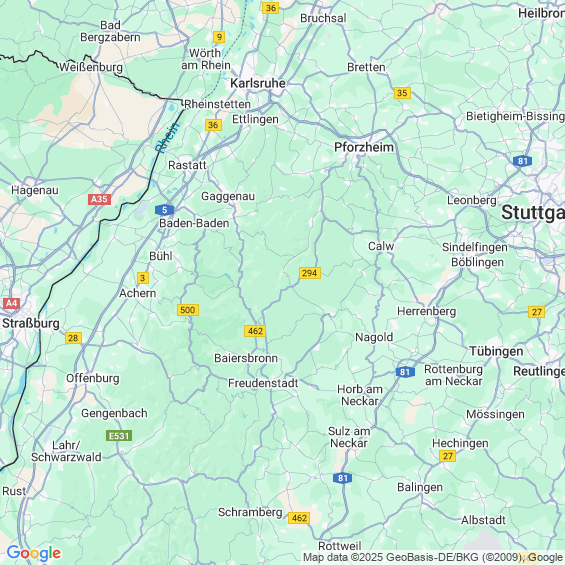Image resolution: width=565 pixels, height=565 pixels.
Task: Click the blue A5 shield near Baden-Baden
Action: click(x=164, y=210)
